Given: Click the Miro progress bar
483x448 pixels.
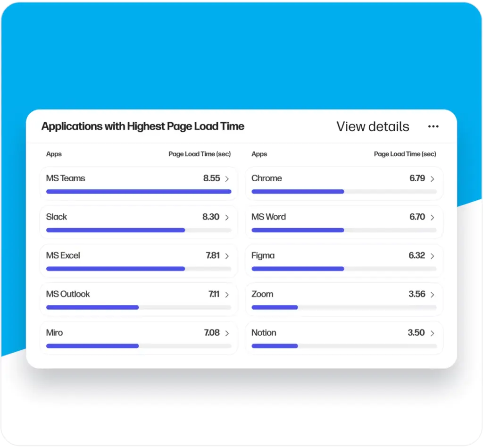Looking at the screenshot, I should (139, 346).
